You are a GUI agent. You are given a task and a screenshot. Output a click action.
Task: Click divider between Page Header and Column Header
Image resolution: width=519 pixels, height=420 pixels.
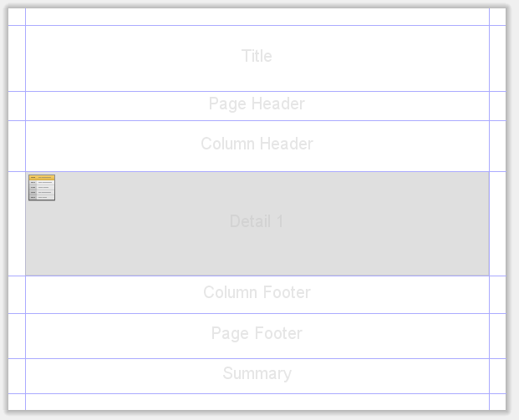[257, 121]
